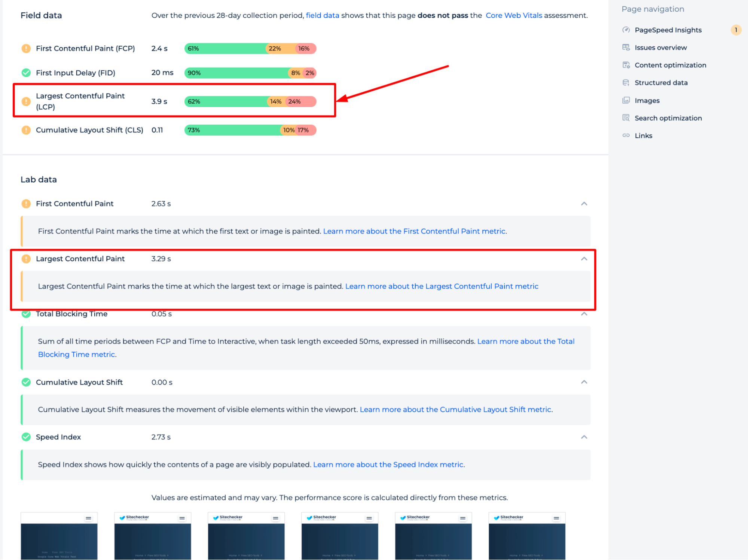
Task: Click the first filmstrip thumbnail without logo
Action: pos(59,536)
